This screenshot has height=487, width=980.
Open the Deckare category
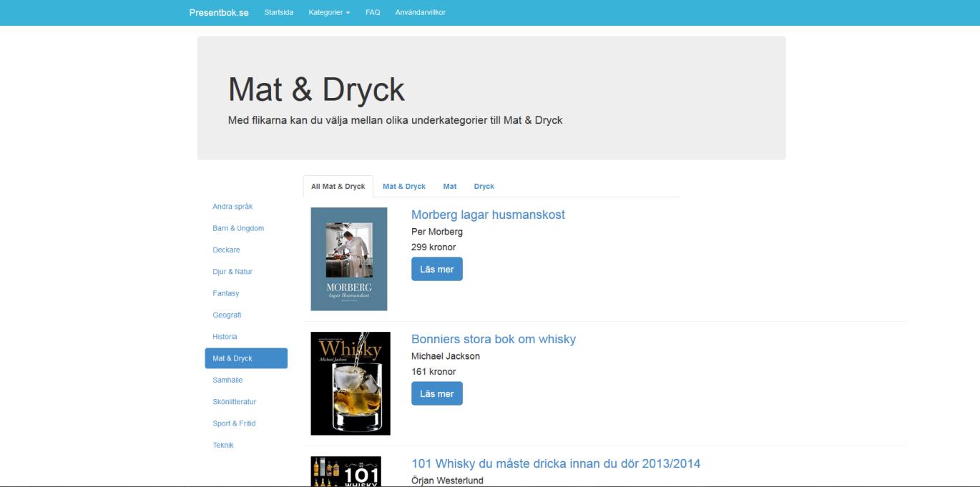pyautogui.click(x=226, y=250)
